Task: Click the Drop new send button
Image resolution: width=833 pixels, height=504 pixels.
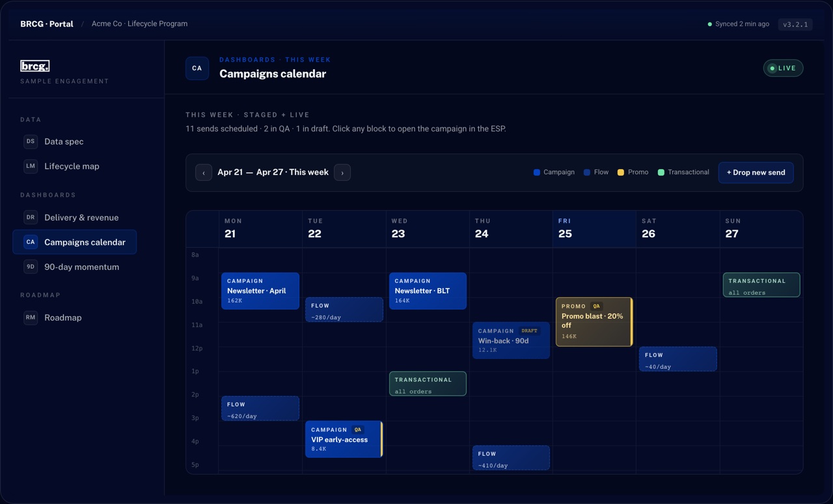Action: [x=756, y=172]
